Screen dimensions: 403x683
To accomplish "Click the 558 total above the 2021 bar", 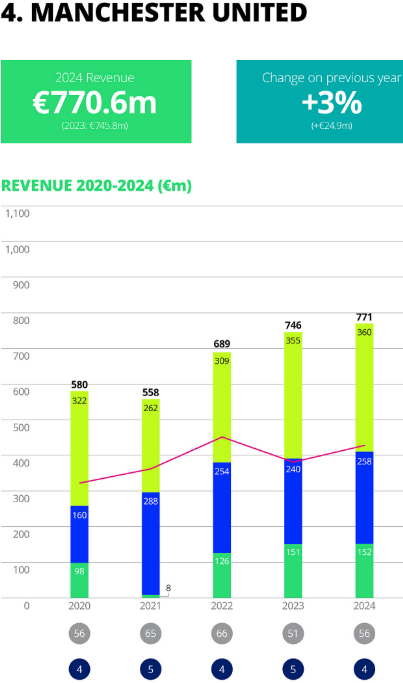I will [151, 392].
